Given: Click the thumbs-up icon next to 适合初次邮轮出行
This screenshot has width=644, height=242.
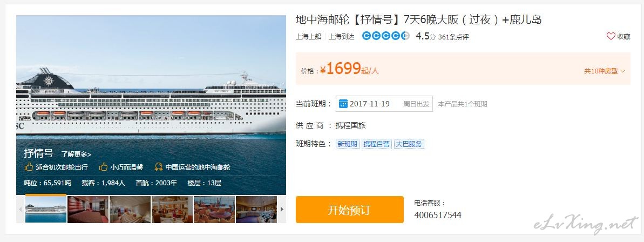Looking at the screenshot, I should point(29,167).
